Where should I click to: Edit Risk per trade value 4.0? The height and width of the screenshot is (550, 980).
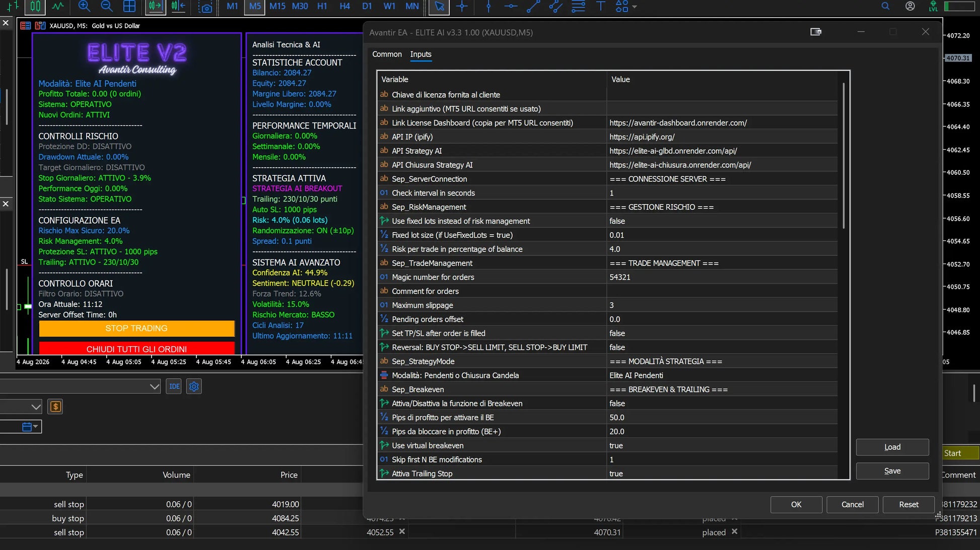pyautogui.click(x=722, y=249)
